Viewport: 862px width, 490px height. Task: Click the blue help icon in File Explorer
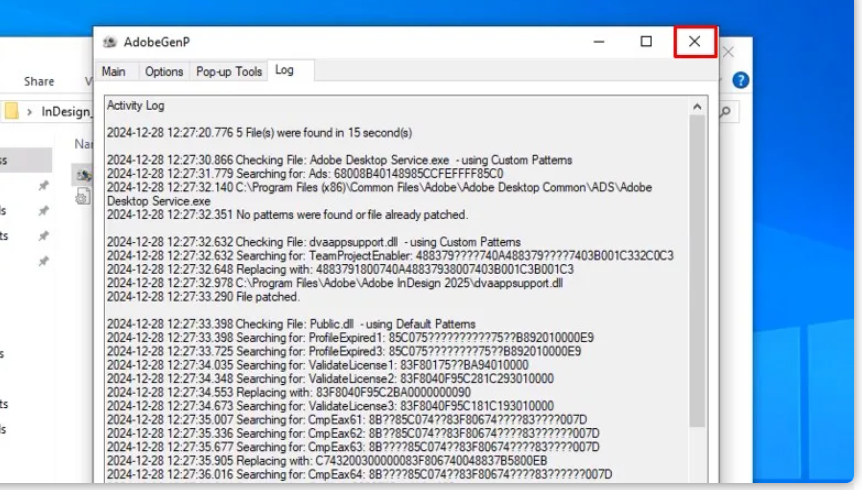(740, 80)
